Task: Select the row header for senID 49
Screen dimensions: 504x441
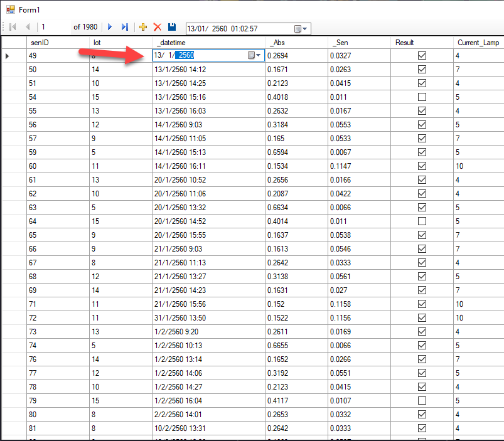Action: [13, 56]
